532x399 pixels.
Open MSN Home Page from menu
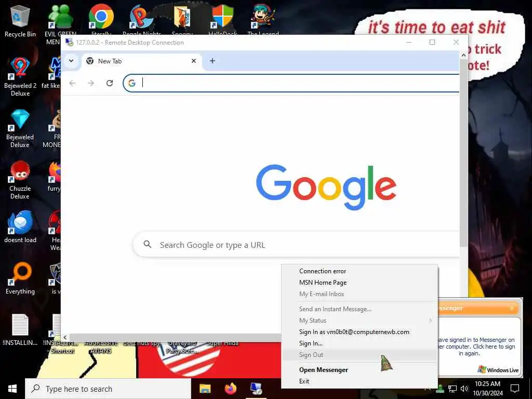pyautogui.click(x=360, y=282)
